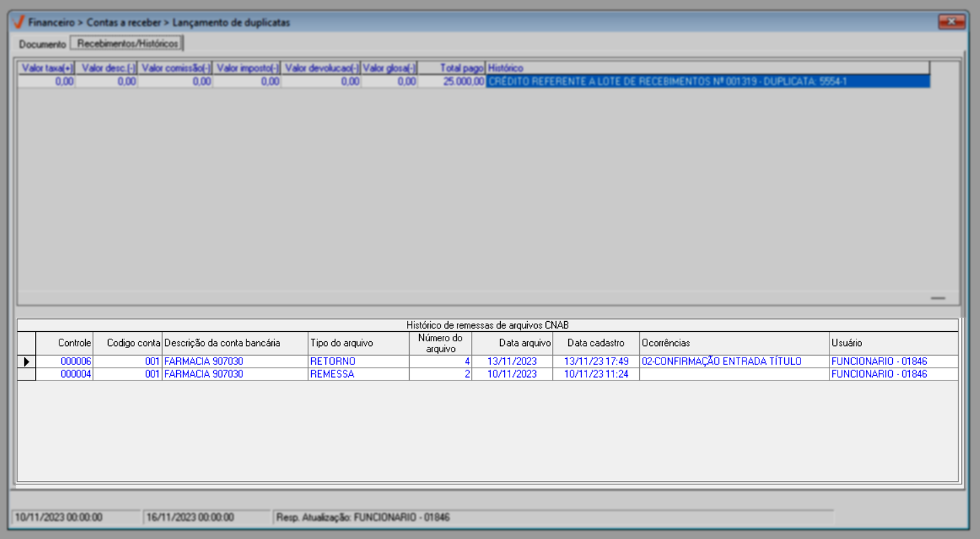Select the 0,00 cell under Valor comissão(-)
980x539 pixels.
(175, 82)
